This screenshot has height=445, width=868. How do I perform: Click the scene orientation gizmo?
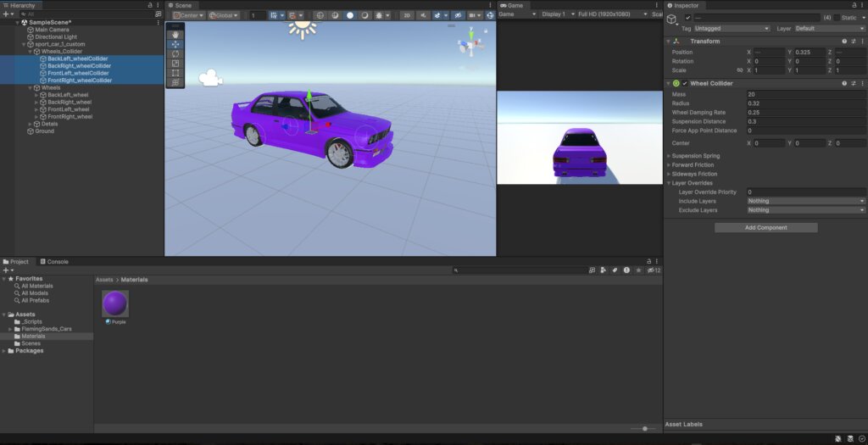tap(470, 43)
